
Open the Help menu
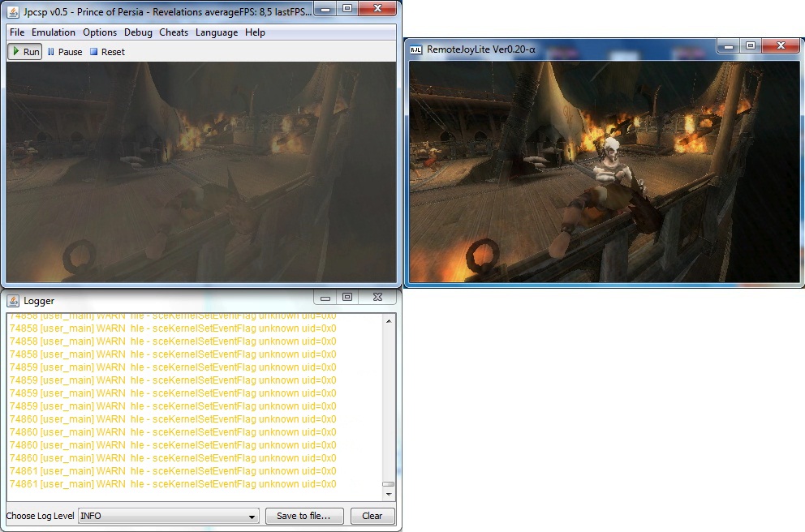[255, 32]
